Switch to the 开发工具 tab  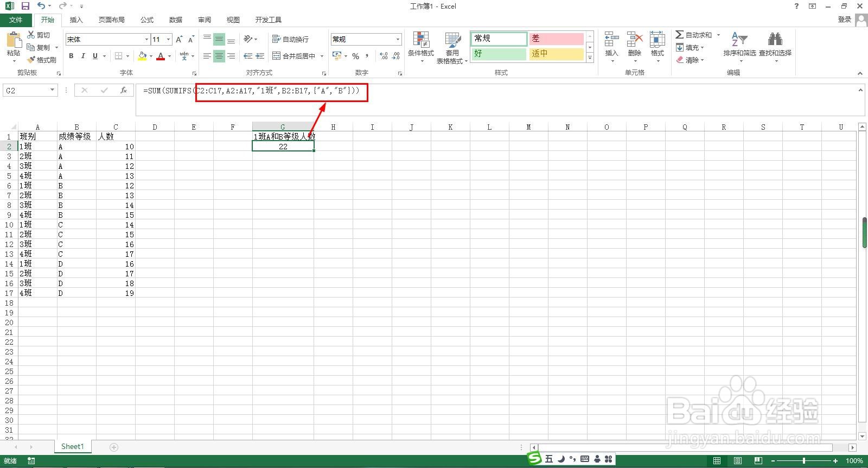269,20
